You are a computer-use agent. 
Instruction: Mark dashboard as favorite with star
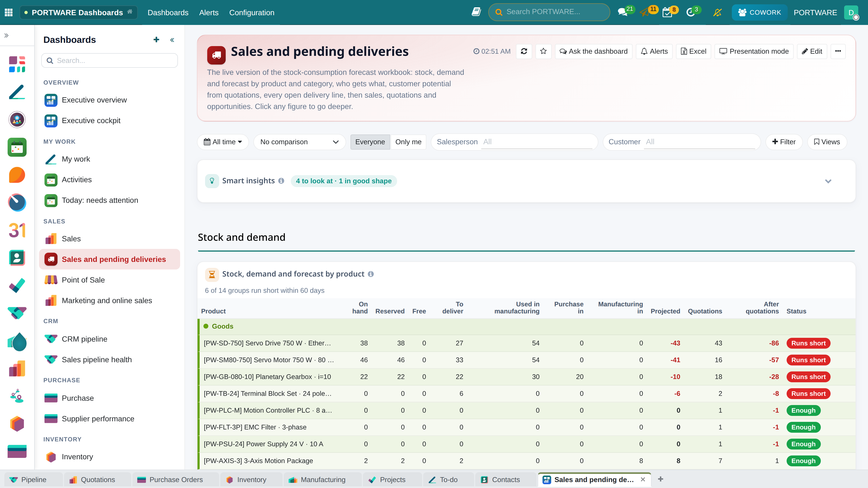(x=543, y=51)
